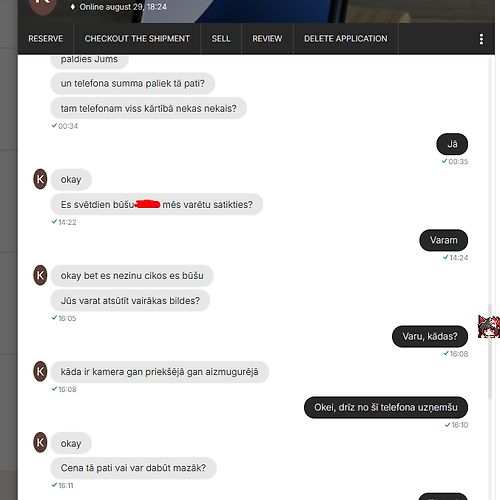Image resolution: width=500 pixels, height=500 pixels.
Task: Click the K avatar beside last okay message
Action: pos(40,442)
